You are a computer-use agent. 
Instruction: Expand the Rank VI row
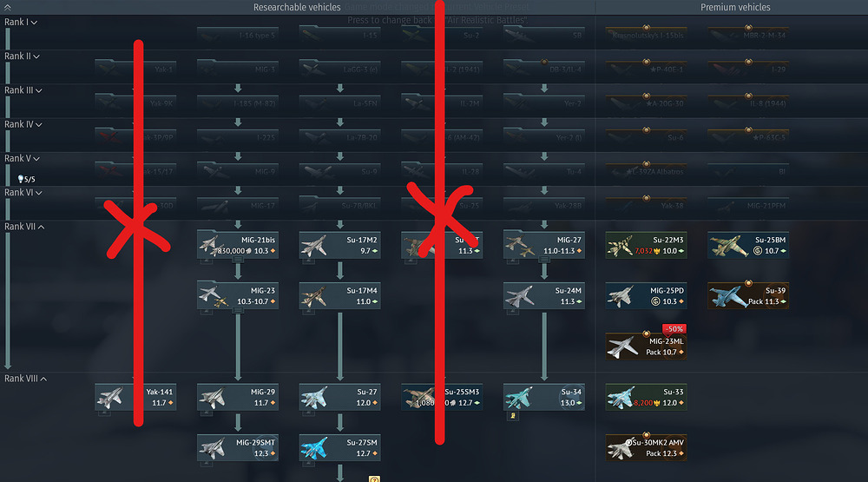[x=23, y=192]
